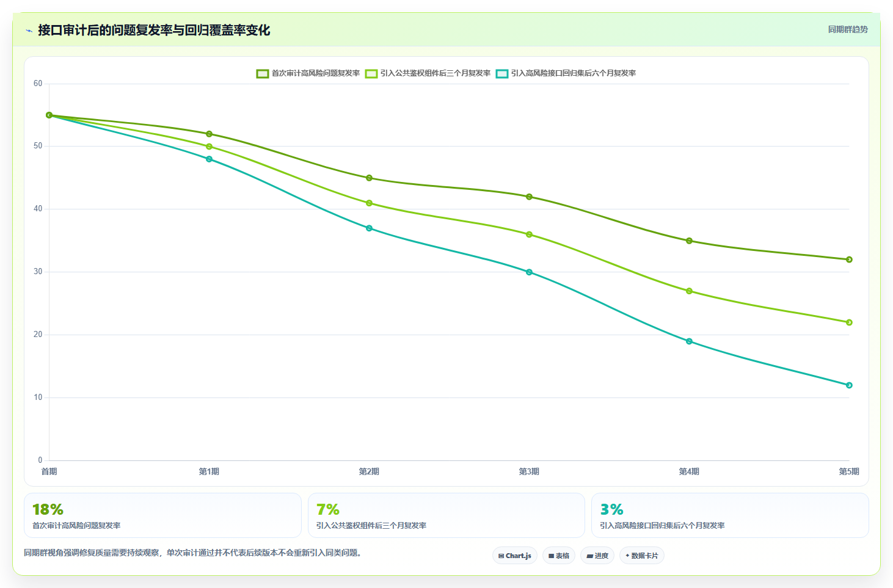
Task: Click the 20 y-axis tick label
Action: (38, 335)
